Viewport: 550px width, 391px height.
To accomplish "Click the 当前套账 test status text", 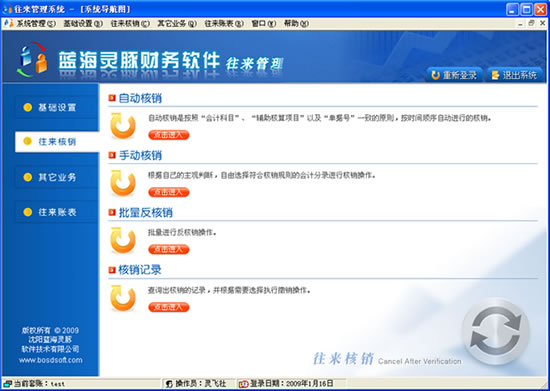I will (x=39, y=384).
